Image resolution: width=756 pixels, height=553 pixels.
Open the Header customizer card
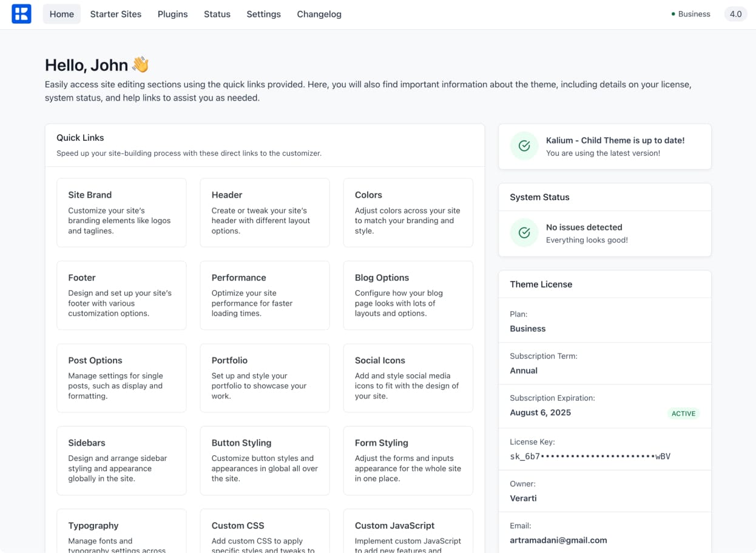(265, 212)
